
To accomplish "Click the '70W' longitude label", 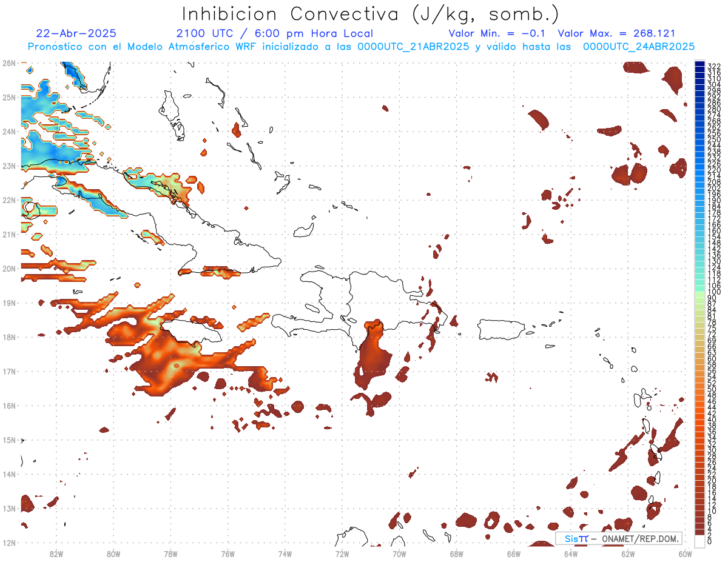I will click(x=399, y=554).
